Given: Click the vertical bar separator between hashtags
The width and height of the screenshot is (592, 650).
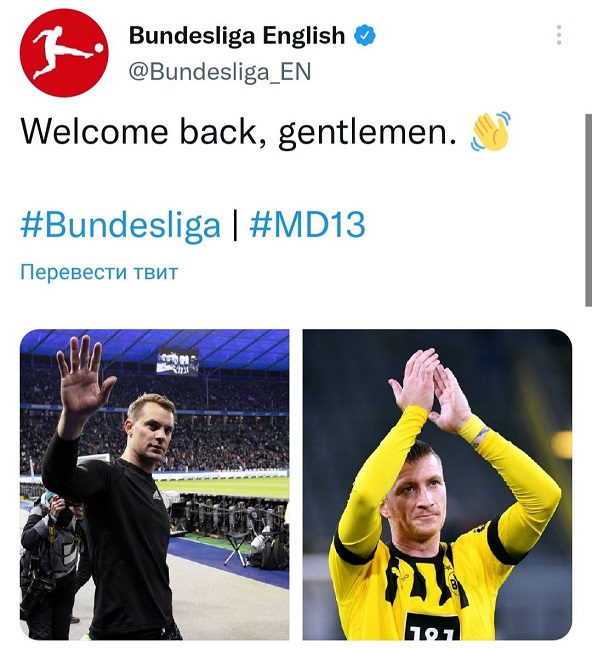Looking at the screenshot, I should click(x=235, y=225).
